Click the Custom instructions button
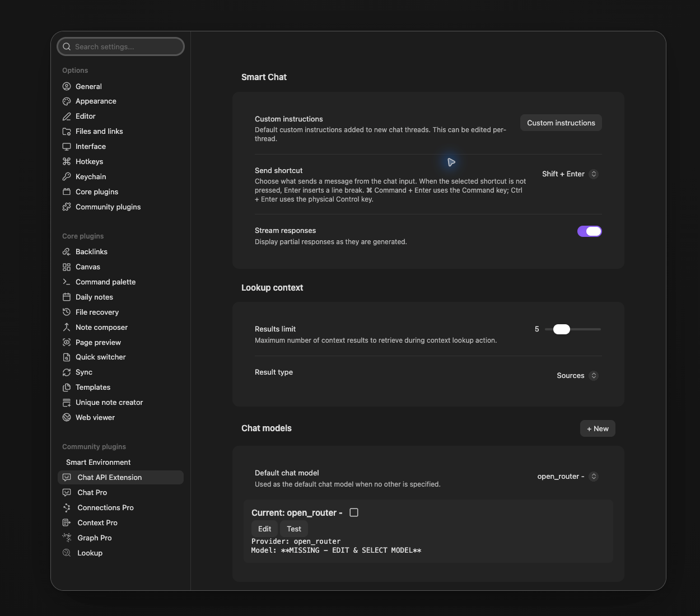This screenshot has width=700, height=616. click(561, 123)
